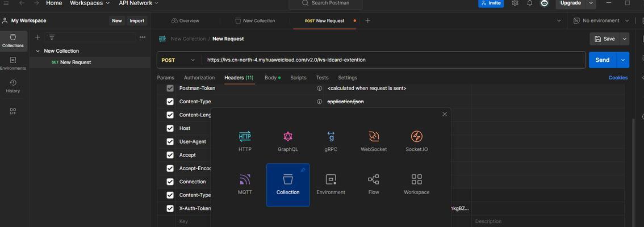Toggle the Postman-Token header checkbox
The width and height of the screenshot is (644, 227).
(x=170, y=89)
